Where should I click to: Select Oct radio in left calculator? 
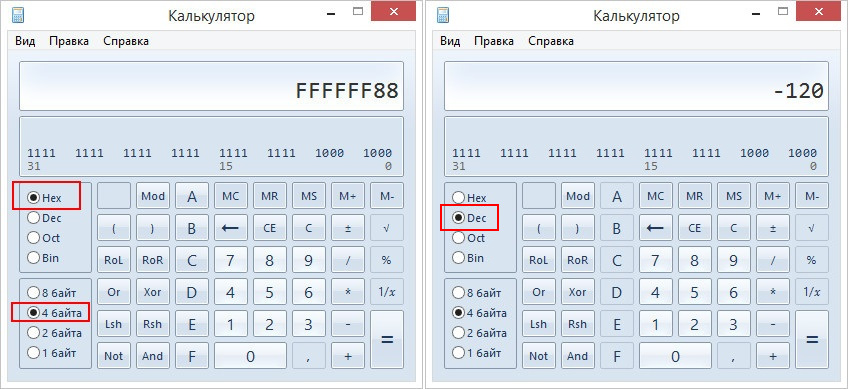[x=44, y=238]
